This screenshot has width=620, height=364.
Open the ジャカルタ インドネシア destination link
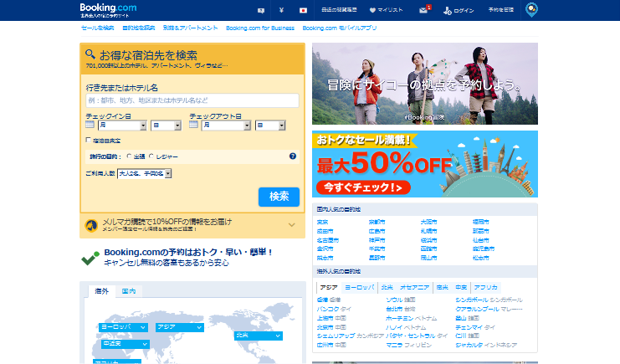tap(486, 345)
